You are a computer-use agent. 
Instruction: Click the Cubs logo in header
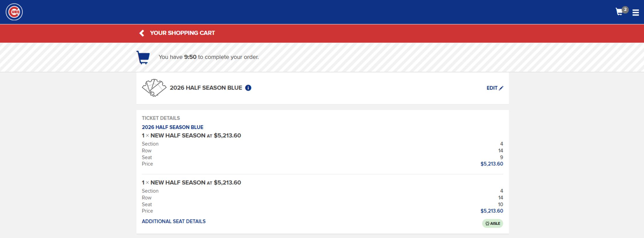click(14, 12)
